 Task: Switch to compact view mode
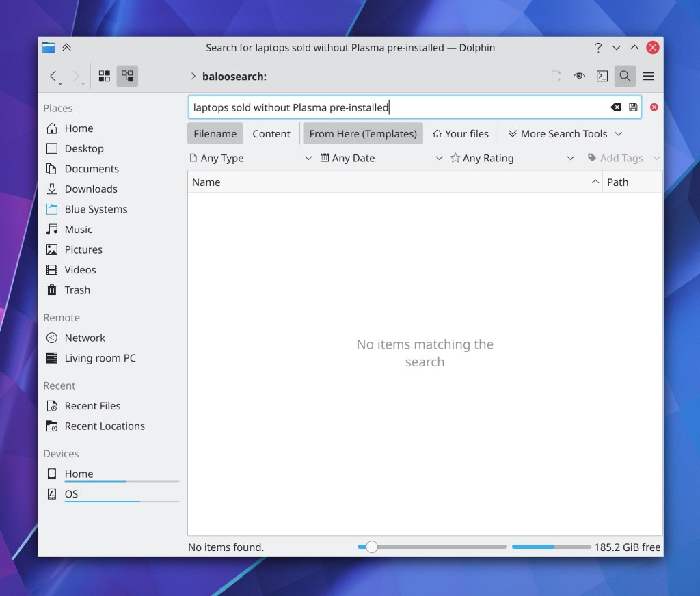[127, 76]
